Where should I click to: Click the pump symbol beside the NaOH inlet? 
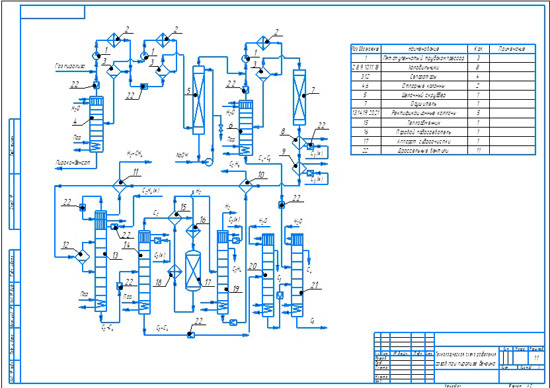click(x=209, y=162)
